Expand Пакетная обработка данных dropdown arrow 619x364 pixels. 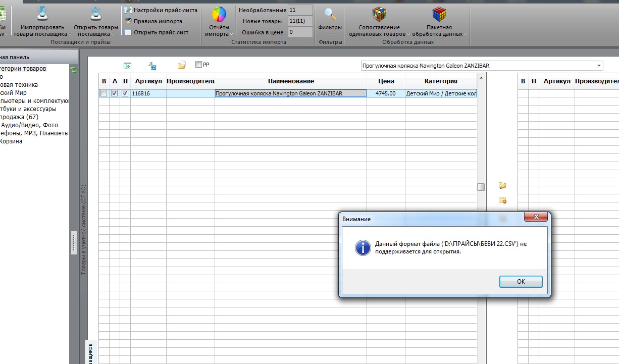click(x=465, y=34)
